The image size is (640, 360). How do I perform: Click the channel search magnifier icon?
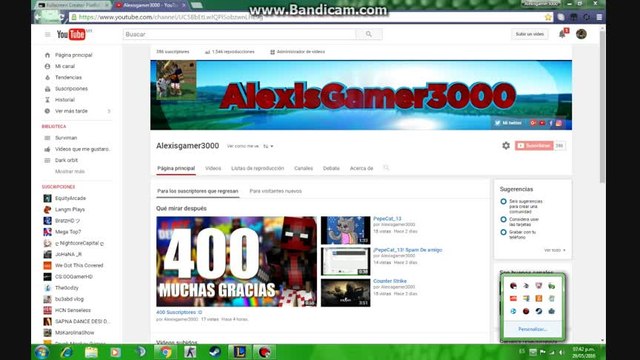[386, 168]
